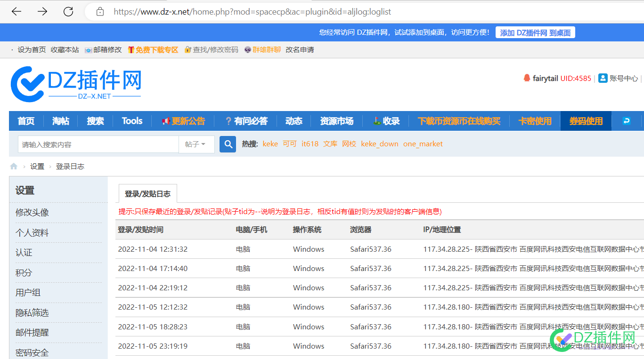Click the log time 2022-11-04 17:14:40
The image size is (644, 359).
(x=153, y=268)
